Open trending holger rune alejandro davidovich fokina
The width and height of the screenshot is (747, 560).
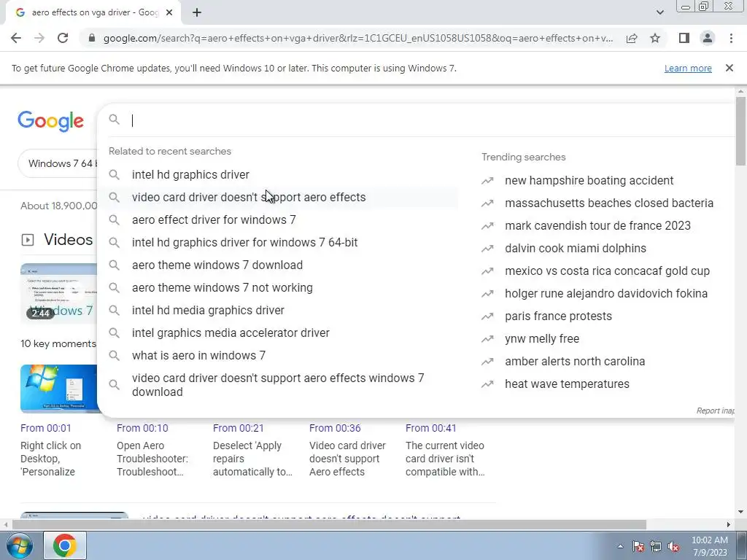coord(606,294)
